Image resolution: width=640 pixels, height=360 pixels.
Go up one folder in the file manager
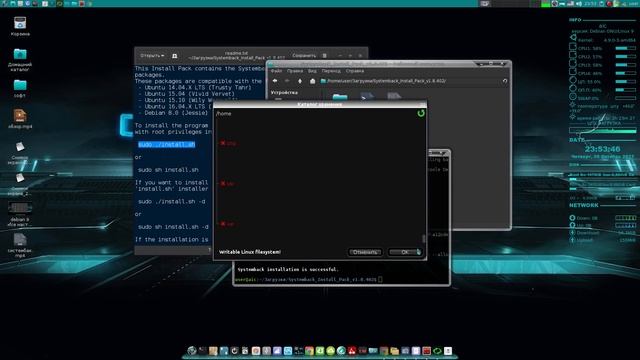tap(300, 81)
